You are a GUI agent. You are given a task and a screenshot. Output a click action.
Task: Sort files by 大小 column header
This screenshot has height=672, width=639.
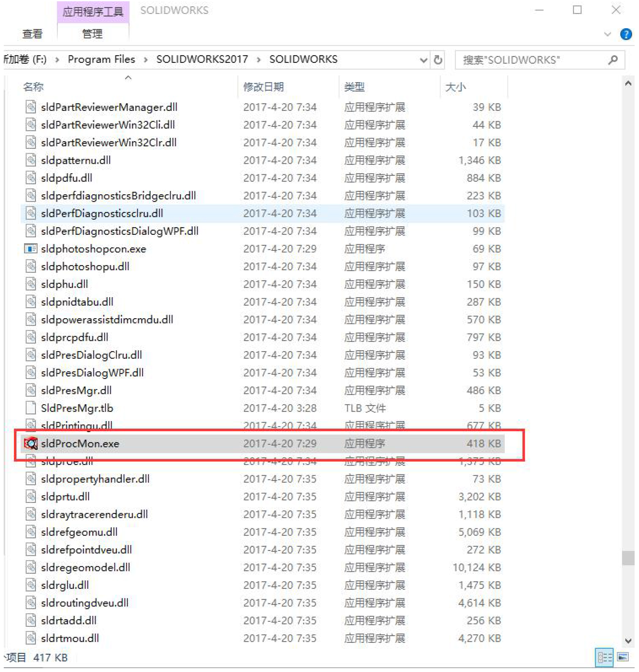pyautogui.click(x=455, y=87)
